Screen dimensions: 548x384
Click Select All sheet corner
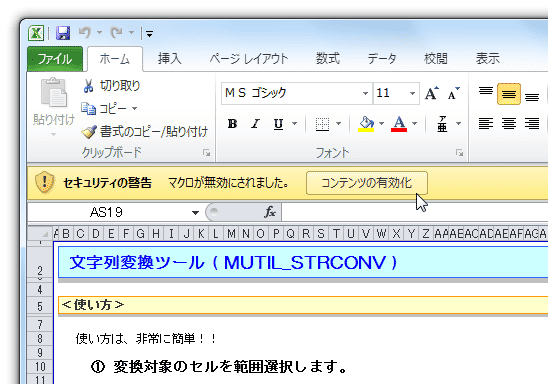click(x=41, y=233)
